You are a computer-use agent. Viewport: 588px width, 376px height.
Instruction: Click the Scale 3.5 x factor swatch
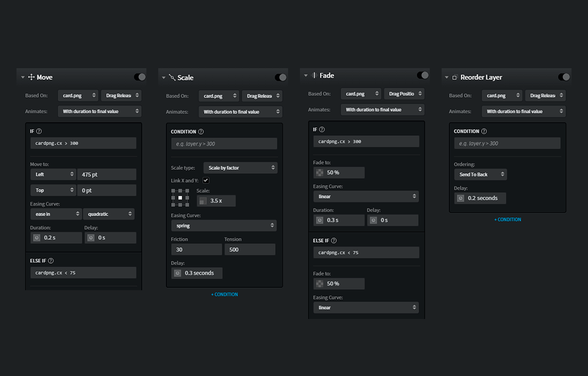[203, 201]
